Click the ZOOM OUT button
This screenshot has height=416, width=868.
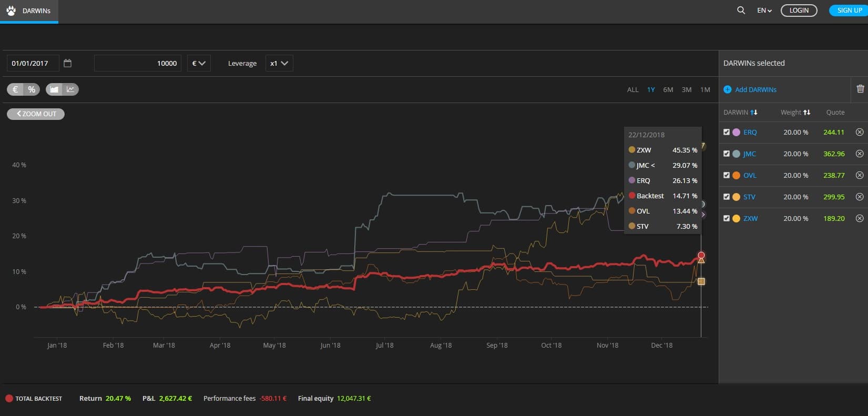(x=36, y=114)
